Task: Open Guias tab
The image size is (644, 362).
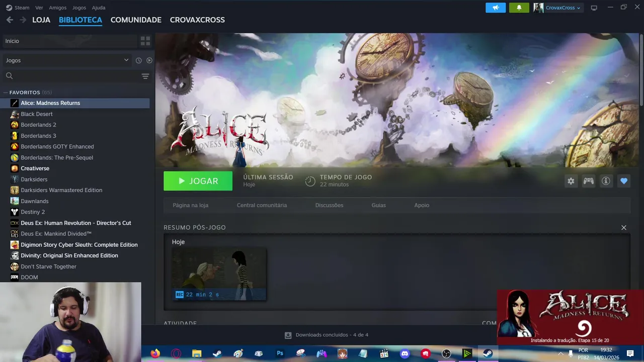Action: click(x=378, y=205)
